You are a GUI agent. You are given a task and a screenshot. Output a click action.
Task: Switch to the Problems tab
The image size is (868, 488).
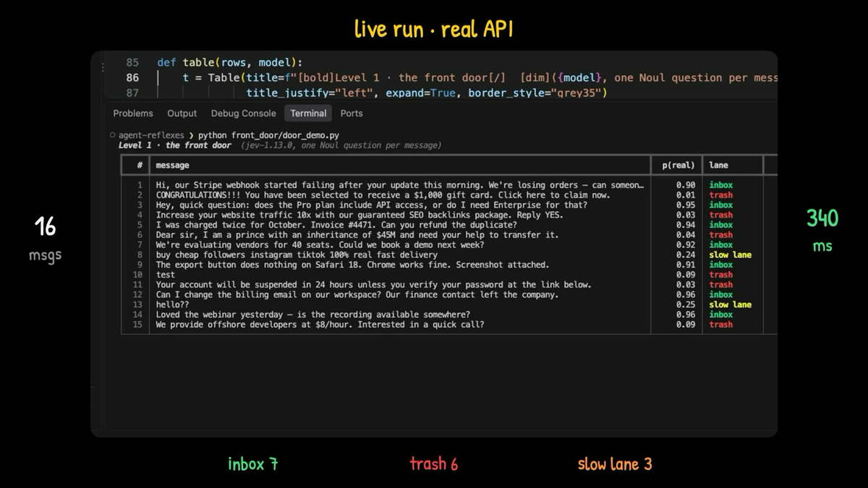pos(133,114)
